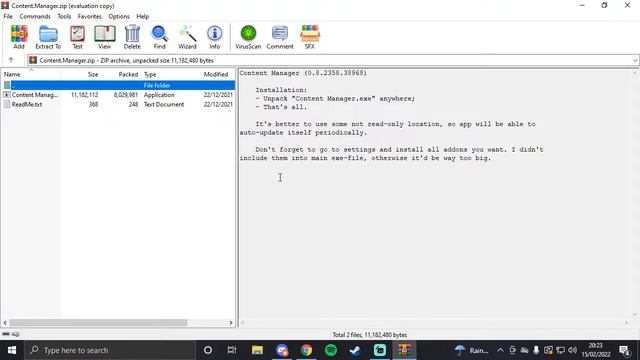Viewport: 640px width, 360px height.
Task: Open Cortana circle icon on taskbar
Action: click(x=208, y=350)
